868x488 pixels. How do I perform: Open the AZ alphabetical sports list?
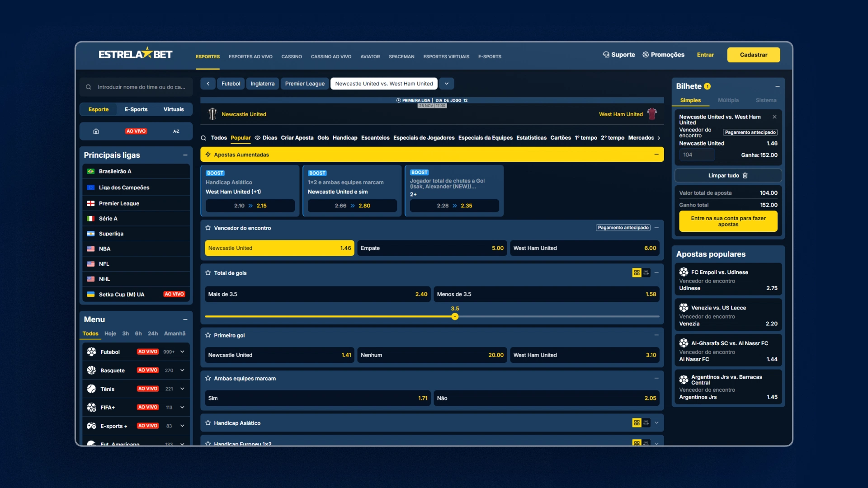click(x=176, y=131)
